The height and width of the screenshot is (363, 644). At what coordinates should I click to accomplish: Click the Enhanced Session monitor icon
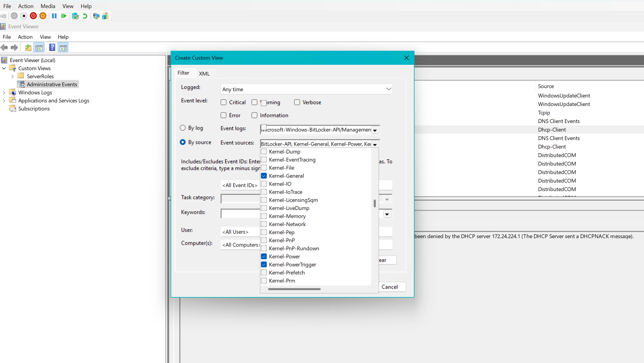tap(96, 16)
